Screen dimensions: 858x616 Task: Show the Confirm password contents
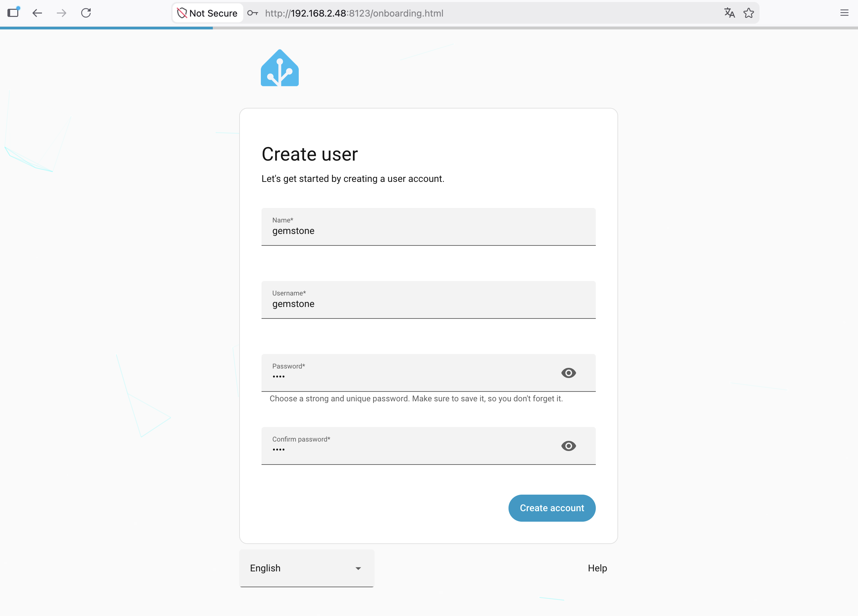tap(568, 446)
